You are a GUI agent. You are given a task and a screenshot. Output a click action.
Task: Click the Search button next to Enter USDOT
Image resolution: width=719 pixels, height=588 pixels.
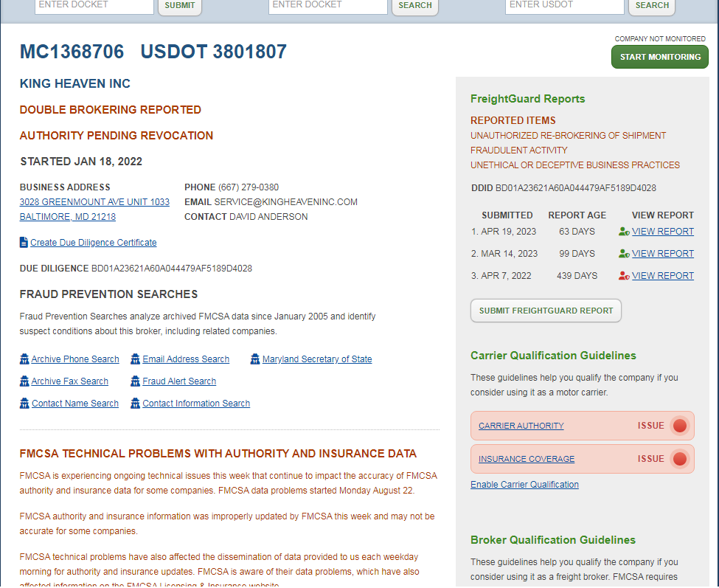click(652, 6)
